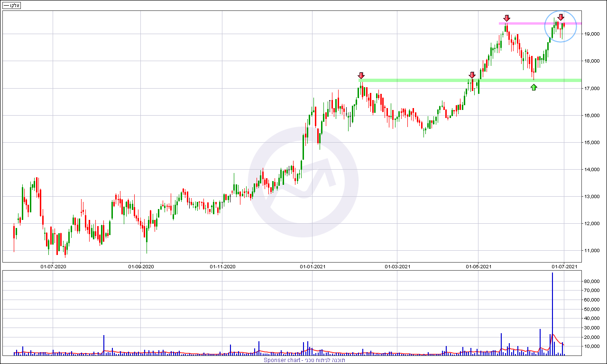607x364 pixels.
Task: Click the blue circle annotation at top right
Action: pyautogui.click(x=561, y=26)
